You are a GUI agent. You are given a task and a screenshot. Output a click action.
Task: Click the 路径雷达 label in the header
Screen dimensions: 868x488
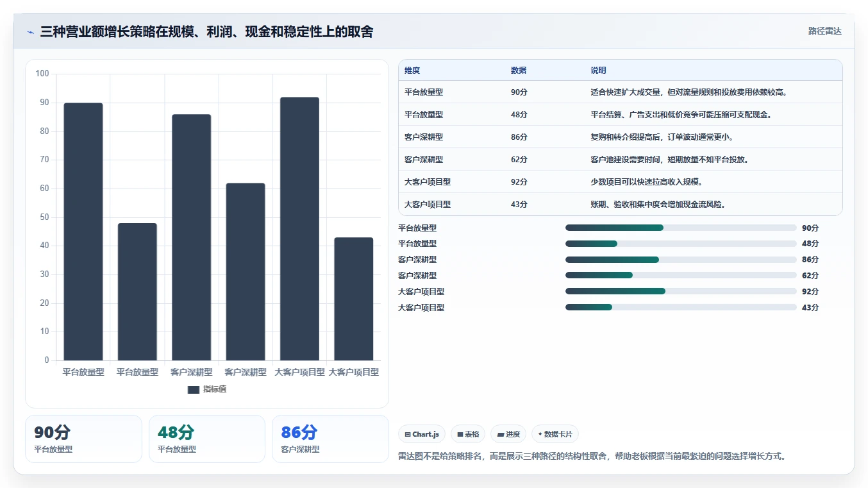824,31
